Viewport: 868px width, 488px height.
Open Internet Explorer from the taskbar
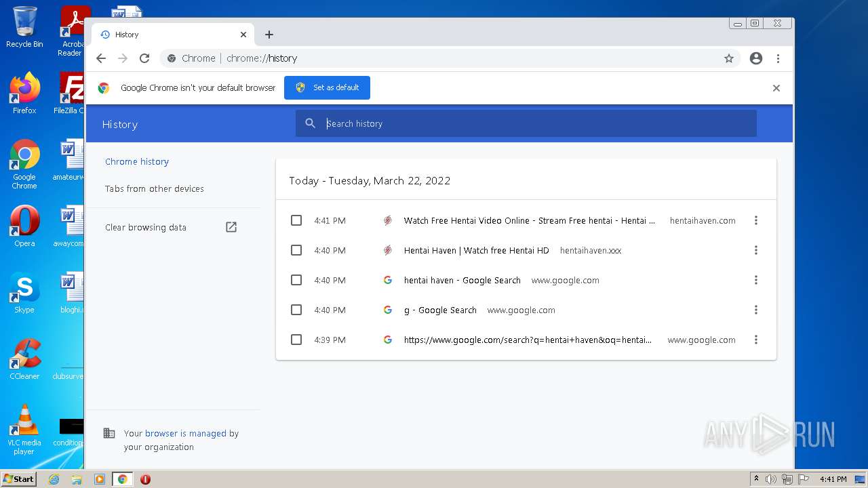coord(54,479)
